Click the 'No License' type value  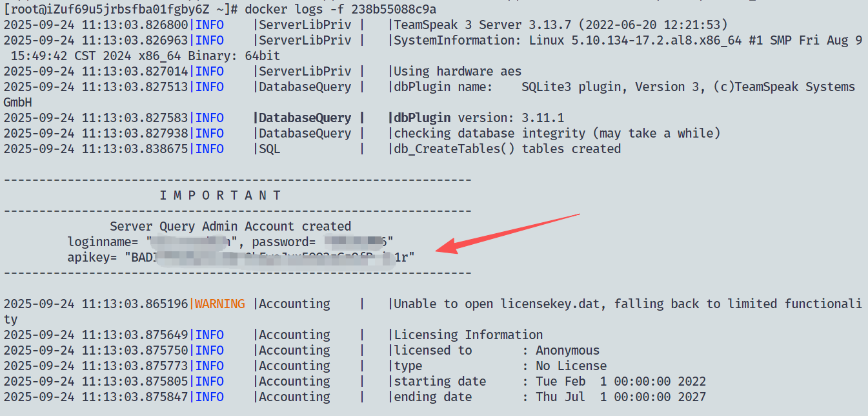click(x=570, y=366)
